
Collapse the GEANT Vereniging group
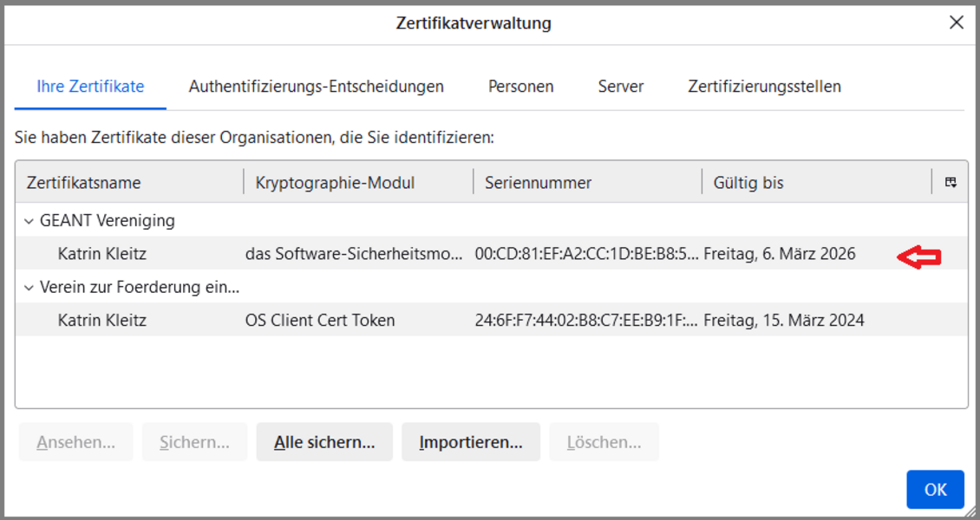pos(29,221)
